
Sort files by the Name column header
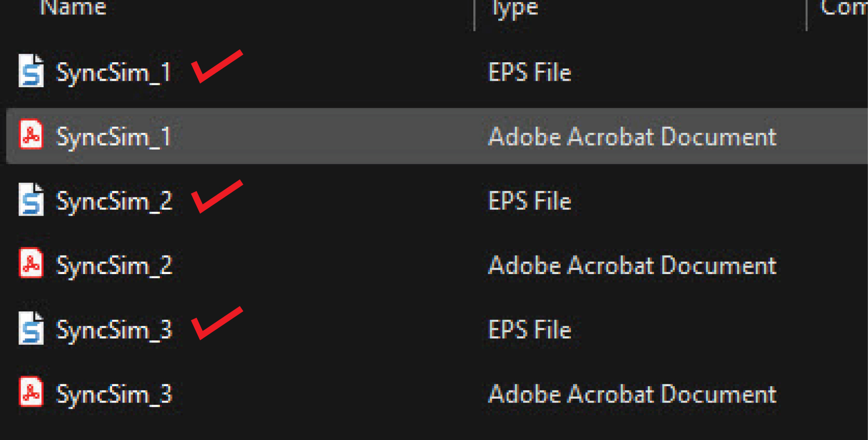tap(73, 8)
